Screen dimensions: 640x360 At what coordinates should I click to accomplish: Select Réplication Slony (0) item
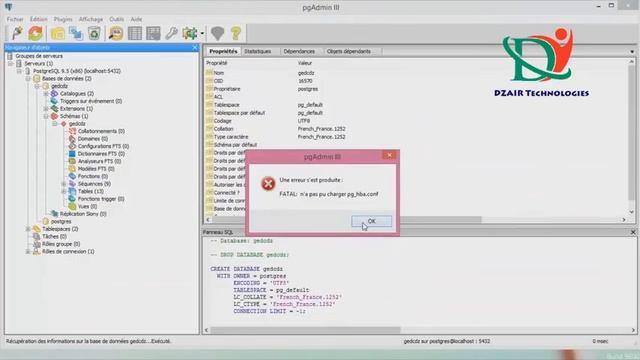point(83,214)
